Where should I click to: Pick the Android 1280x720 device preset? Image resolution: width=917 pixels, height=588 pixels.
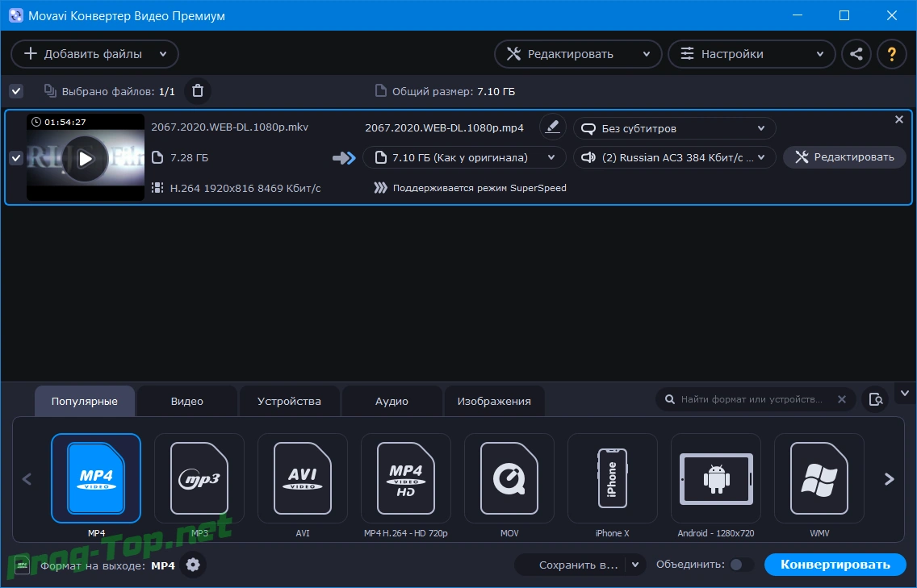pyautogui.click(x=716, y=478)
